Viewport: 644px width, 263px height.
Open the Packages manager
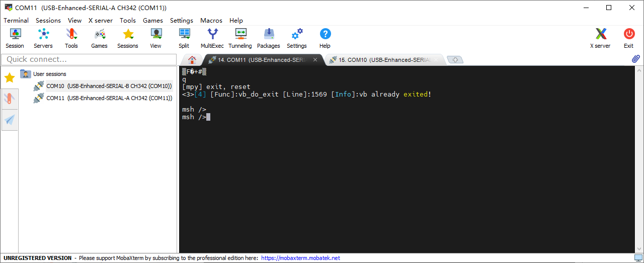269,38
